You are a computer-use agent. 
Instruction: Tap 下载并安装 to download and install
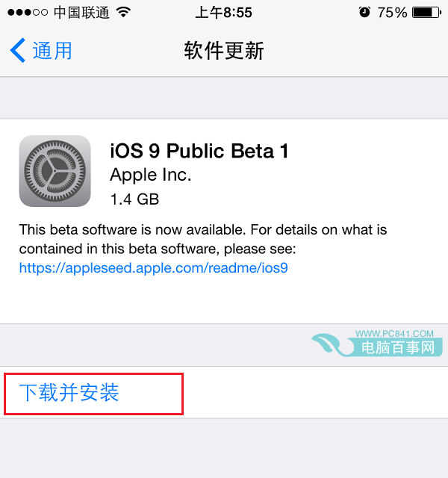click(x=69, y=392)
